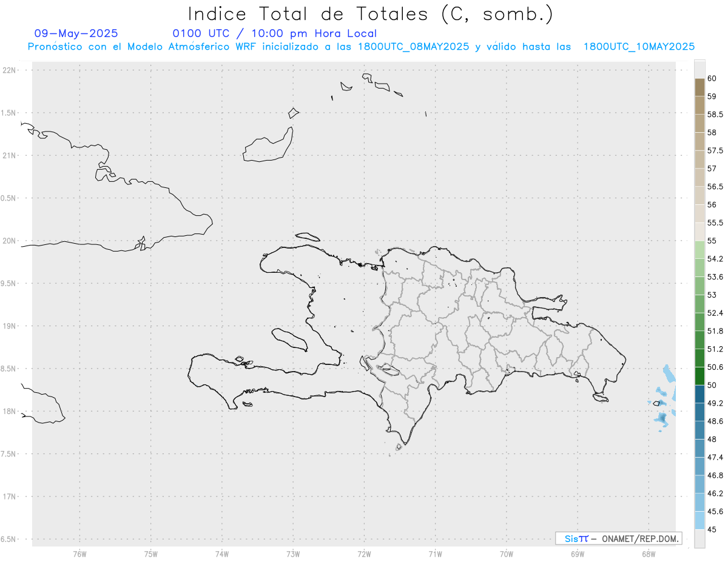The height and width of the screenshot is (562, 728).
Task: Click the '76W' longitude label
Action: 79,554
